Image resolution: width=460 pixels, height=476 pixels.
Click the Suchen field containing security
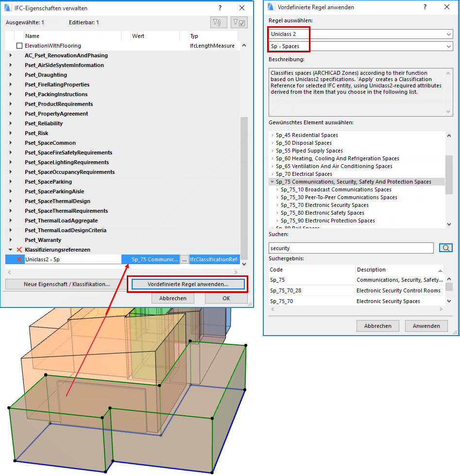pos(351,248)
